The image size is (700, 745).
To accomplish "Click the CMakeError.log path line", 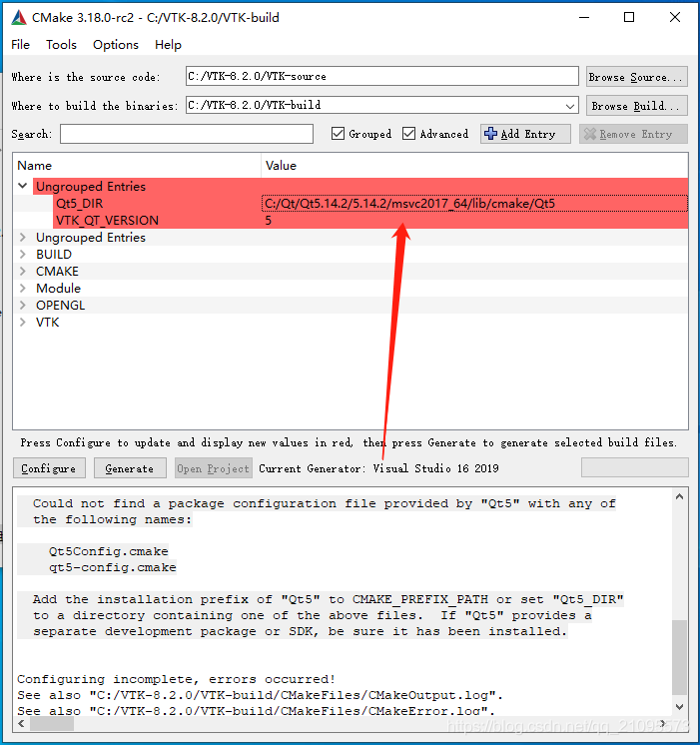I will pyautogui.click(x=257, y=711).
